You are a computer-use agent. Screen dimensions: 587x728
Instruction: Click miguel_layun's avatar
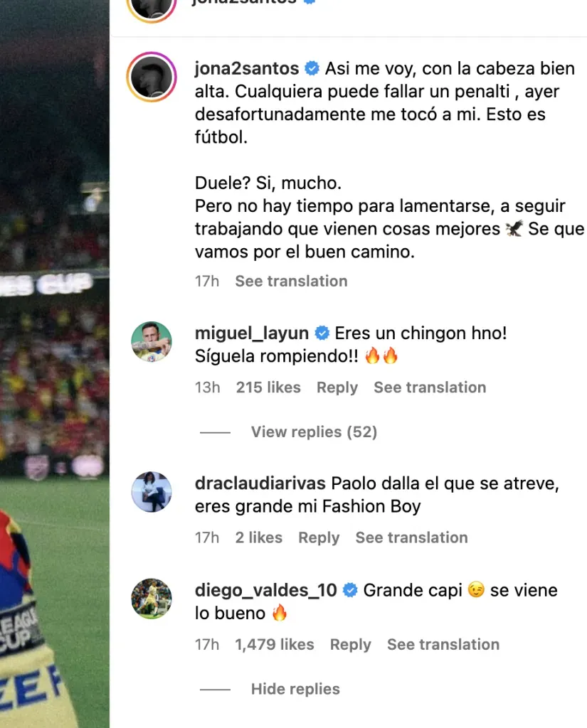tap(152, 342)
